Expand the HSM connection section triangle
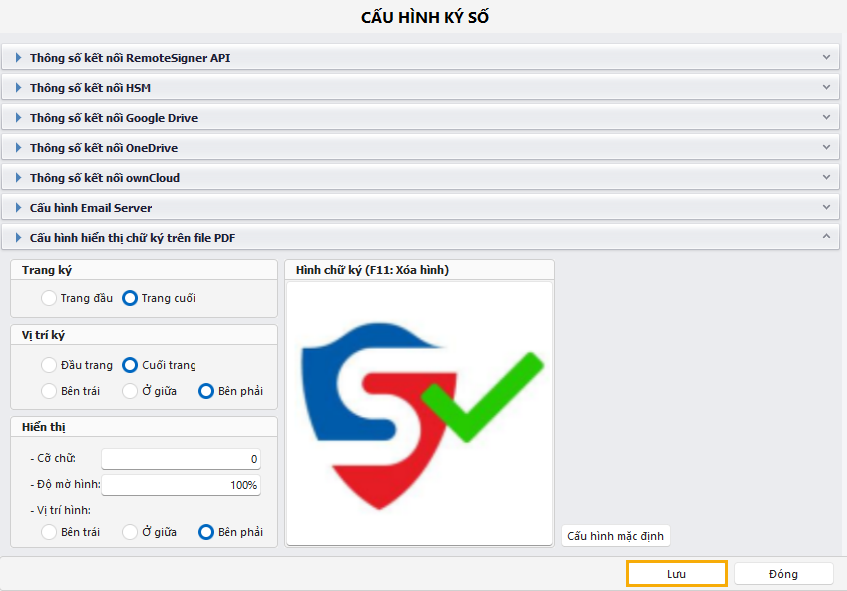The height and width of the screenshot is (591, 847). tap(18, 88)
